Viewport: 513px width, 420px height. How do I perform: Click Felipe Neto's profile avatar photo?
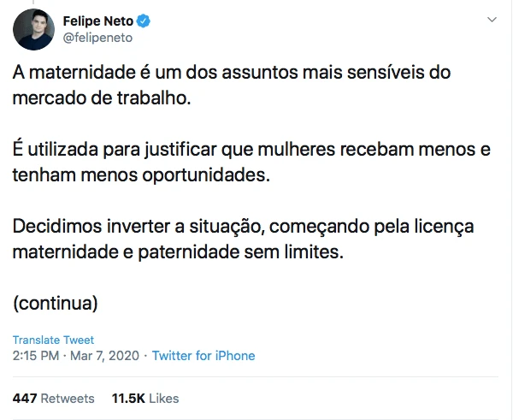click(x=32, y=30)
